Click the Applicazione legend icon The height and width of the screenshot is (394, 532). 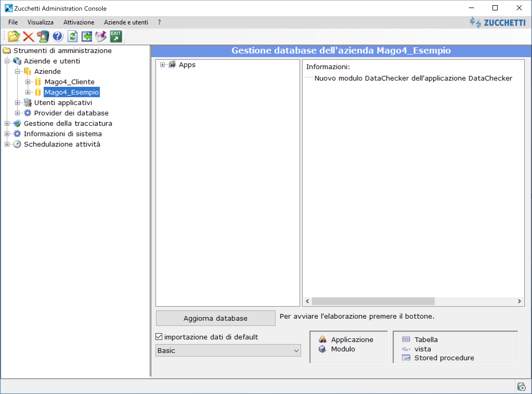click(x=322, y=339)
